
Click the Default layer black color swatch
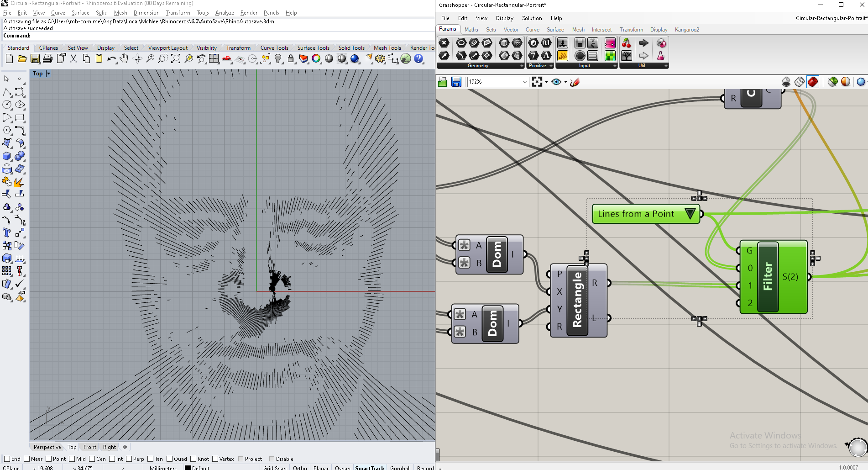188,468
